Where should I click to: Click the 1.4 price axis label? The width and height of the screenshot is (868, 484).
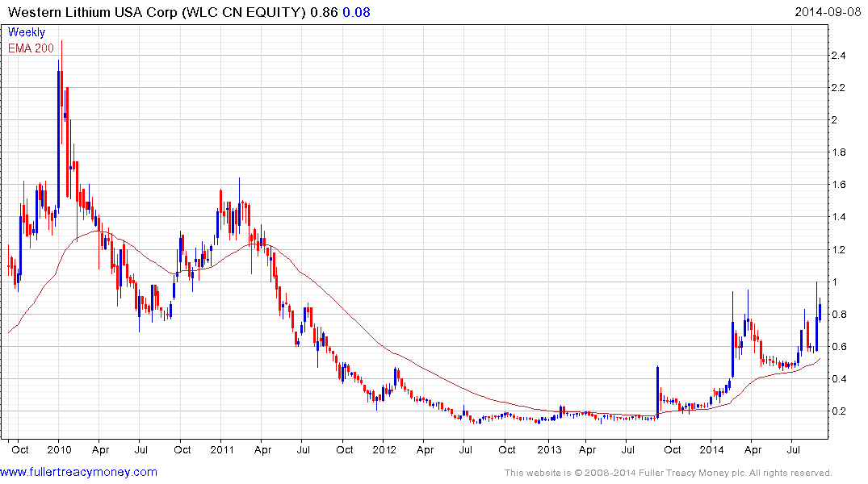click(x=838, y=217)
